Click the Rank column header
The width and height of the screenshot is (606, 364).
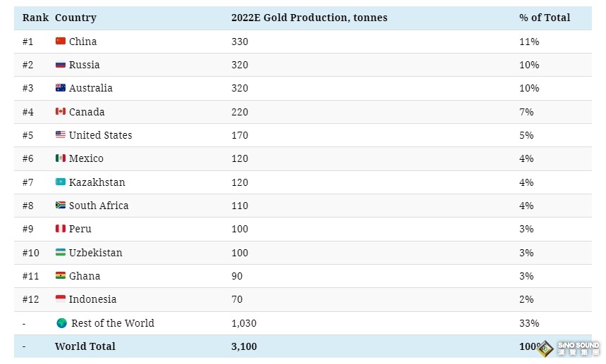point(35,18)
